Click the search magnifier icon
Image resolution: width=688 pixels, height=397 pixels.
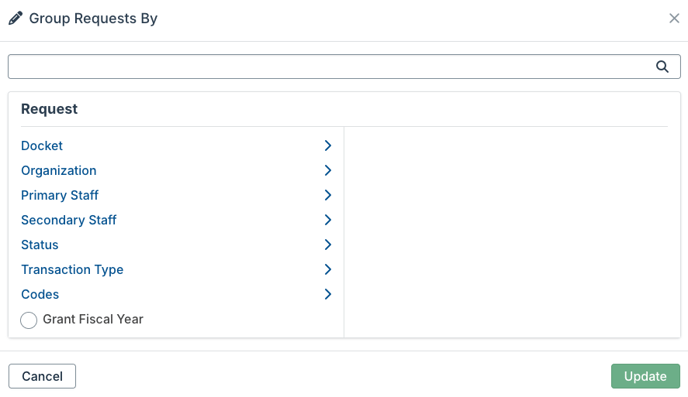pos(662,67)
